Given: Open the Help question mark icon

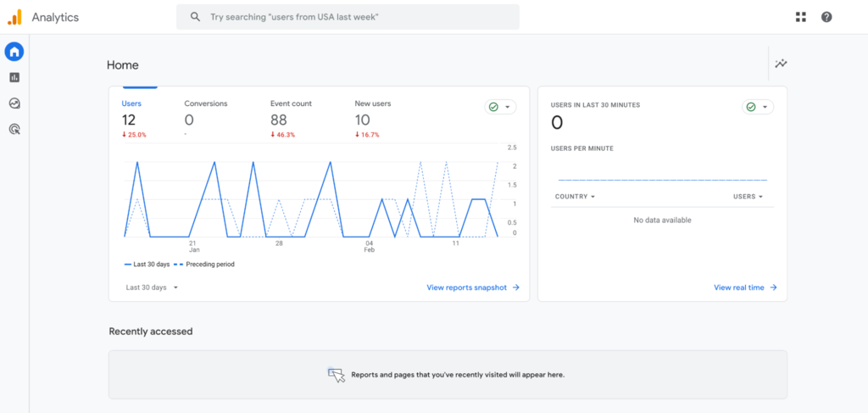Looking at the screenshot, I should 826,17.
